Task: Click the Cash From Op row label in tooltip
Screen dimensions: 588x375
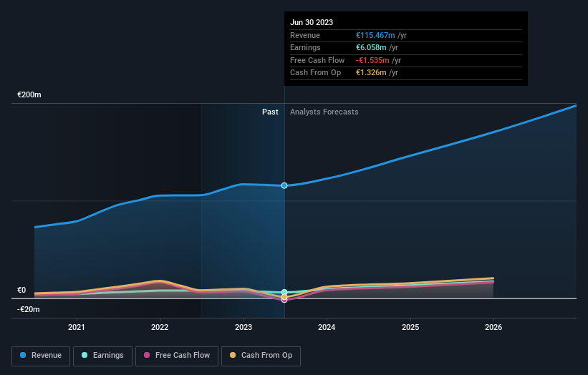Action: [315, 73]
